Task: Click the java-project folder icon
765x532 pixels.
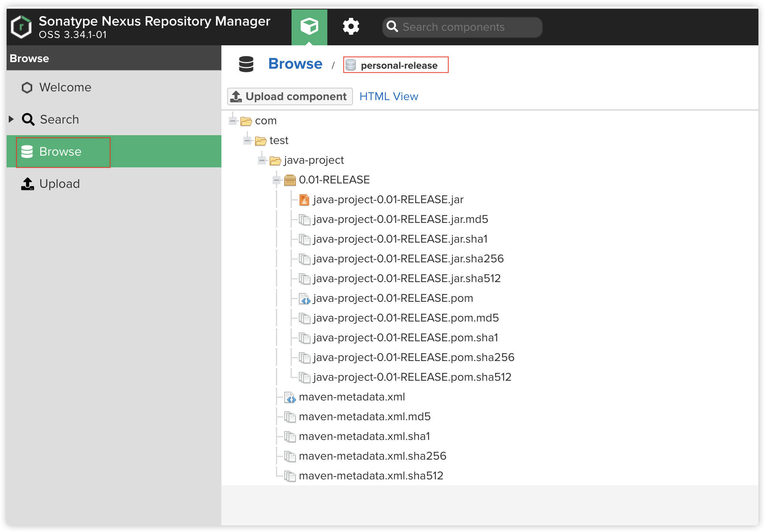Action: pos(275,160)
